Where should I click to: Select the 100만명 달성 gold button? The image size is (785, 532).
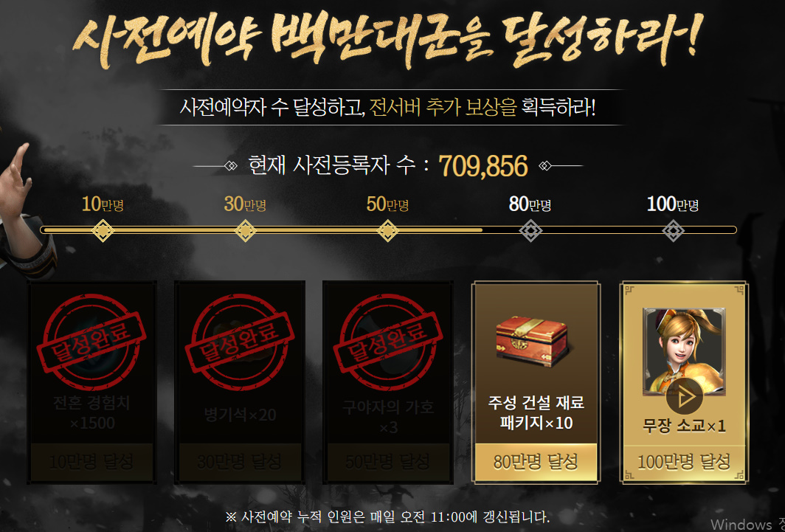coord(684,462)
